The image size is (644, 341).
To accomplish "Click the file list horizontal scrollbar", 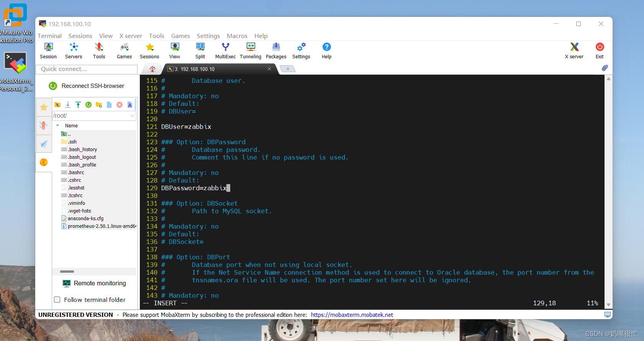I will [67, 272].
